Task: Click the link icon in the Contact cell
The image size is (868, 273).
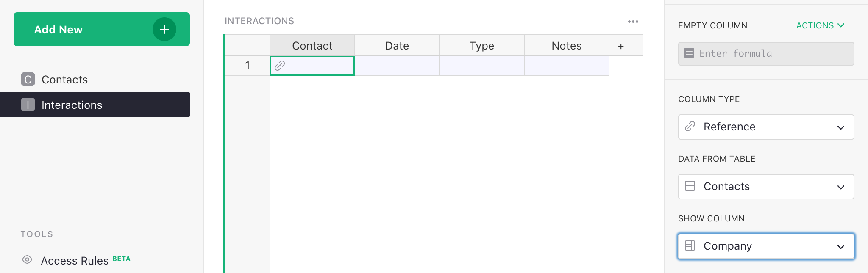Action: point(280,66)
